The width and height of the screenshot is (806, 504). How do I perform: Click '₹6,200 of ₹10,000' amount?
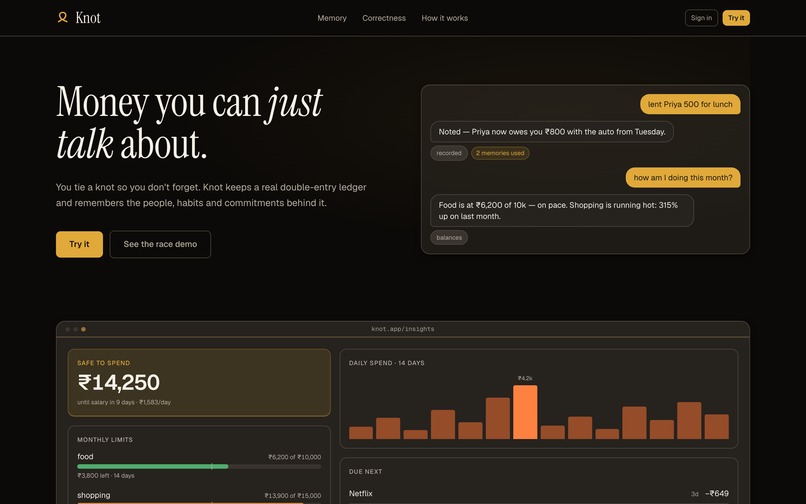pyautogui.click(x=295, y=457)
